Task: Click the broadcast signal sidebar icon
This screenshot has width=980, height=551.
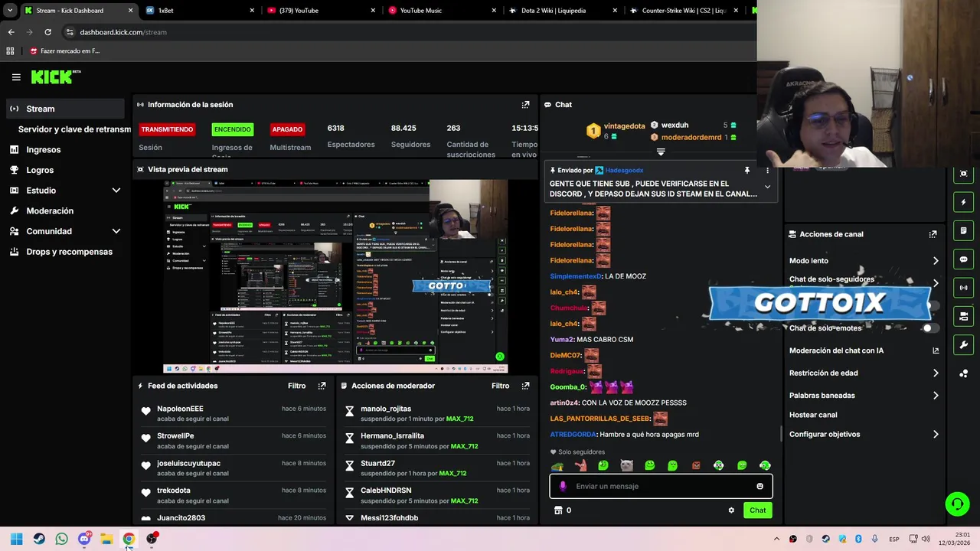Action: [x=963, y=288]
